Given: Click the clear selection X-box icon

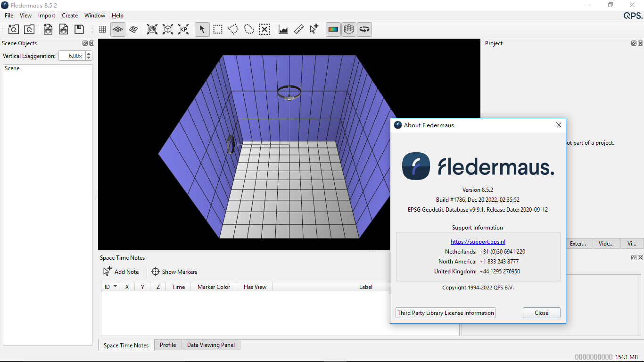Looking at the screenshot, I should [264, 29].
